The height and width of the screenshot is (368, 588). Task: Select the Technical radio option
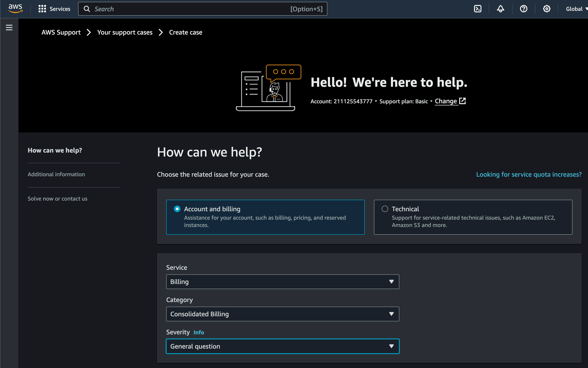(x=385, y=209)
